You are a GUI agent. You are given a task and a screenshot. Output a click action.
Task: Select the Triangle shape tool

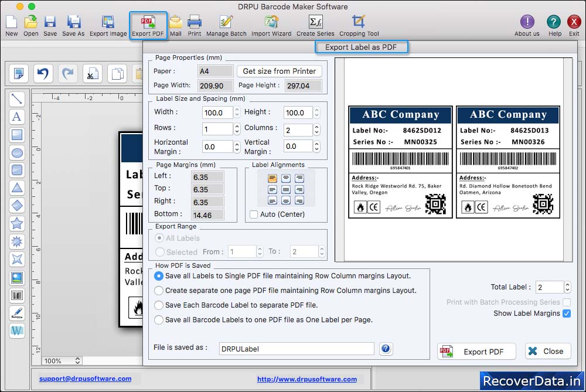(x=17, y=188)
